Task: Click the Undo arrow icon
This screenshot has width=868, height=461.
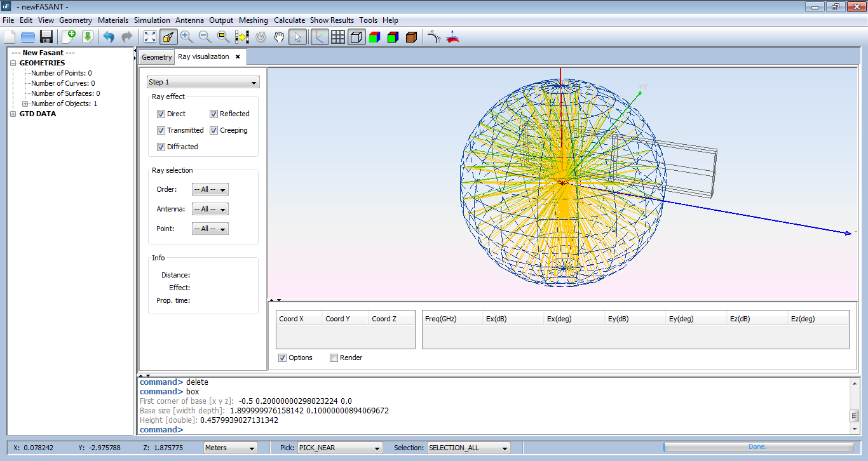Action: pos(109,37)
